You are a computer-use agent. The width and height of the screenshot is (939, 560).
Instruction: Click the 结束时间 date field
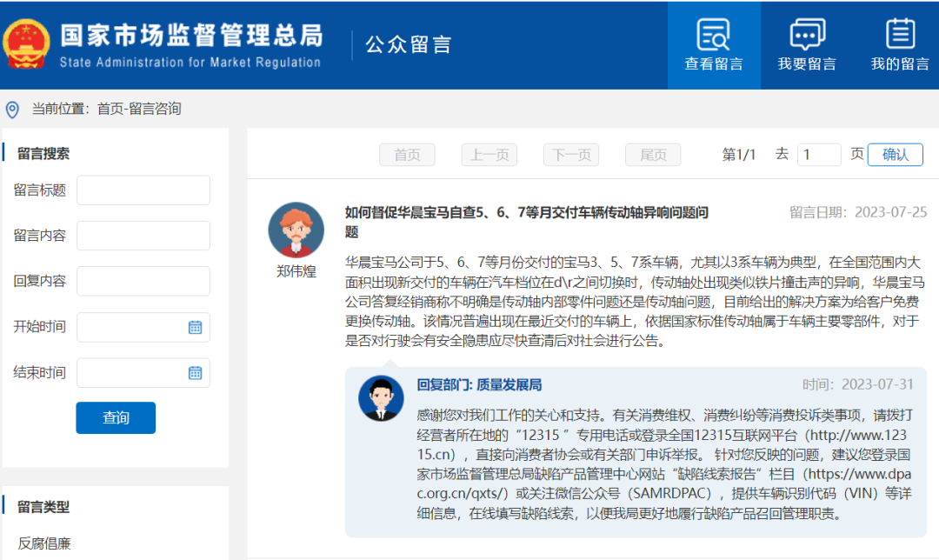143,372
